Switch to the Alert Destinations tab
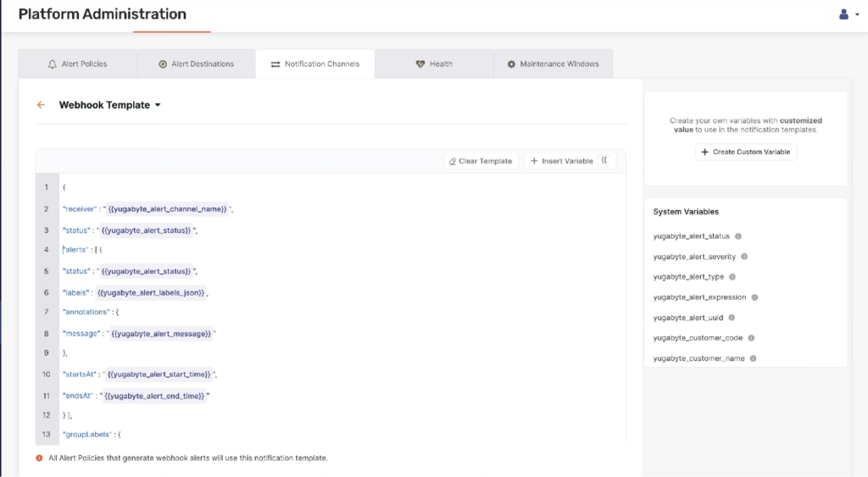The height and width of the screenshot is (477, 868). point(197,64)
